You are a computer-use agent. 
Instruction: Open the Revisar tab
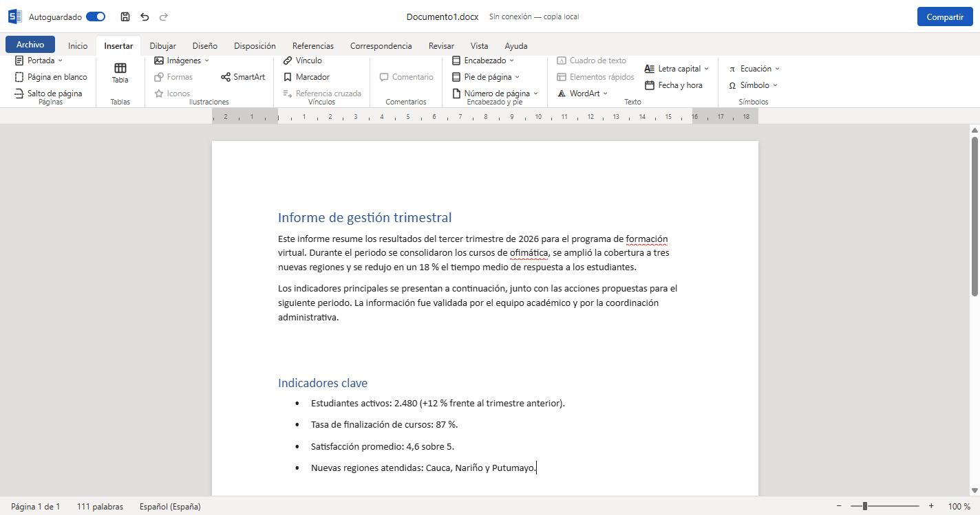[441, 46]
